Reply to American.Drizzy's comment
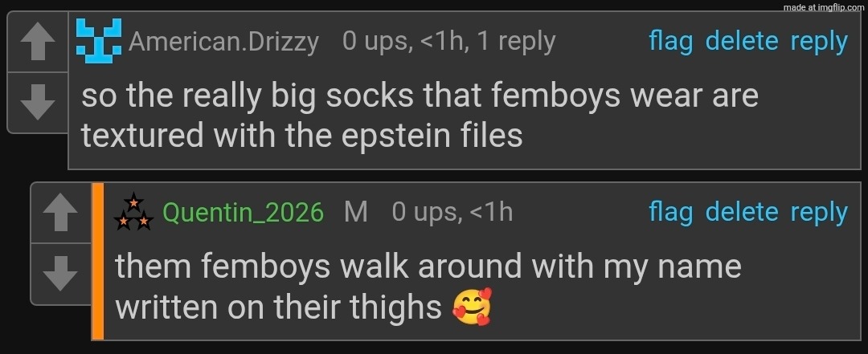 819,41
